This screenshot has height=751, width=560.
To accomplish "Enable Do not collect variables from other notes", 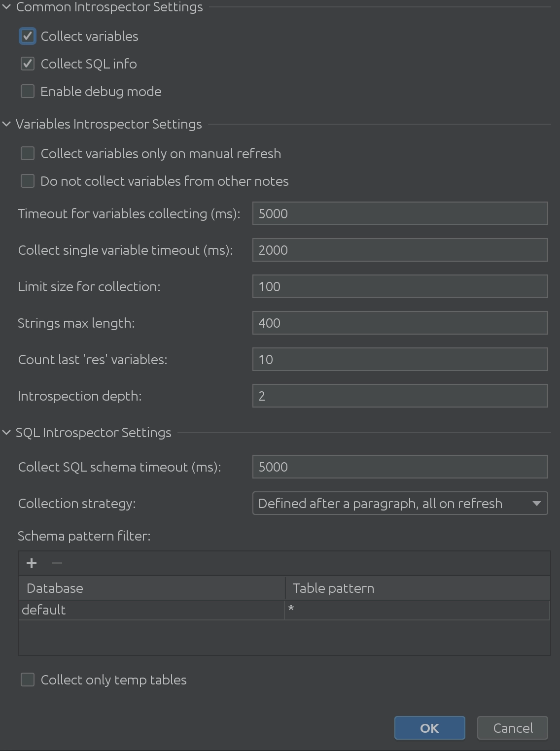I will pos(28,181).
